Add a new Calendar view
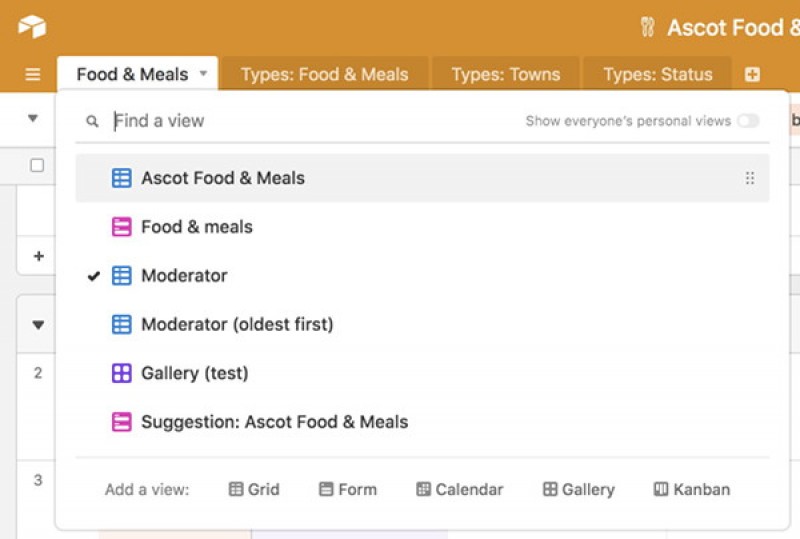This screenshot has height=539, width=800. [459, 489]
